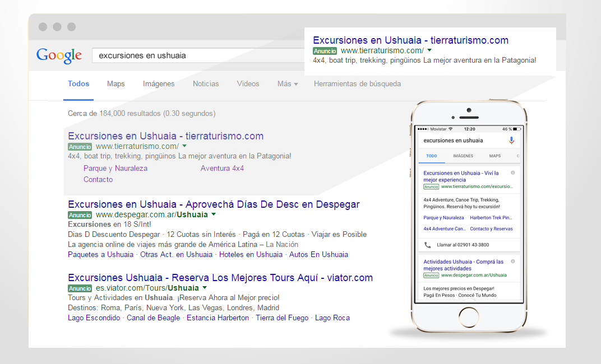Open the Lago Roca link
Screen dimensions: 601x364
coord(332,318)
